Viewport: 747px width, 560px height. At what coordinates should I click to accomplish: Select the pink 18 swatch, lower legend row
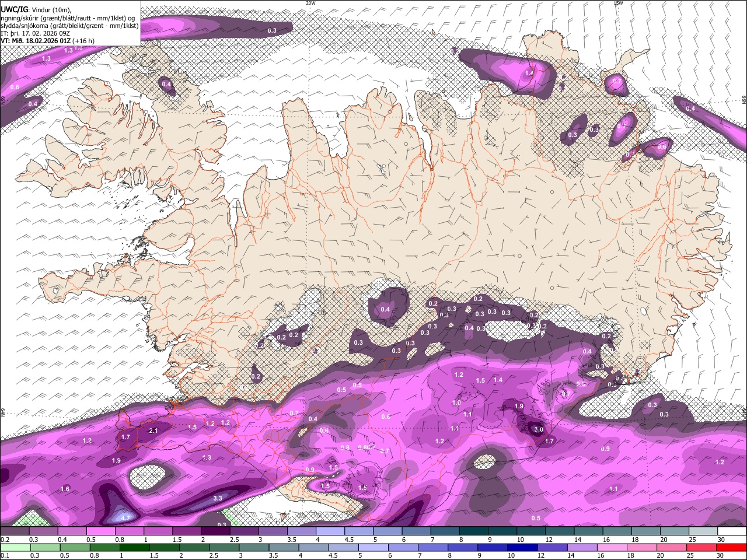pos(642,547)
